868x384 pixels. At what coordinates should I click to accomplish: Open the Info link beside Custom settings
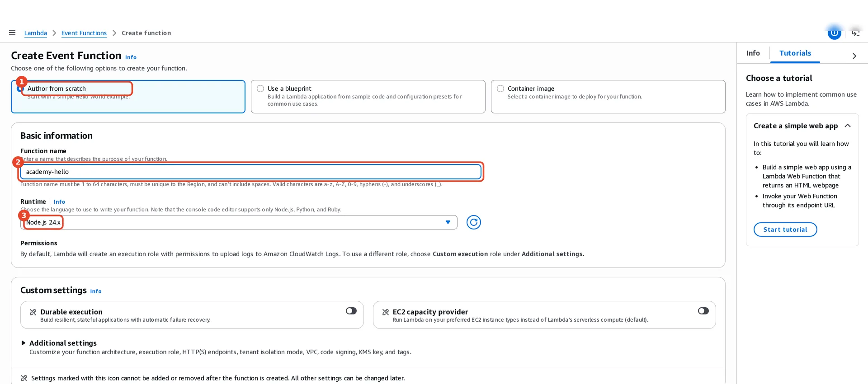click(x=96, y=291)
